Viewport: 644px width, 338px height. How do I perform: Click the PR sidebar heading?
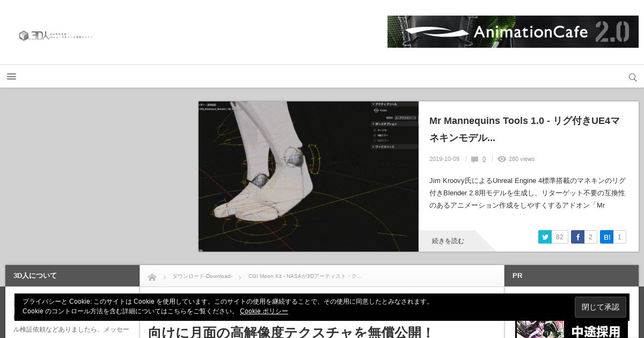click(572, 276)
